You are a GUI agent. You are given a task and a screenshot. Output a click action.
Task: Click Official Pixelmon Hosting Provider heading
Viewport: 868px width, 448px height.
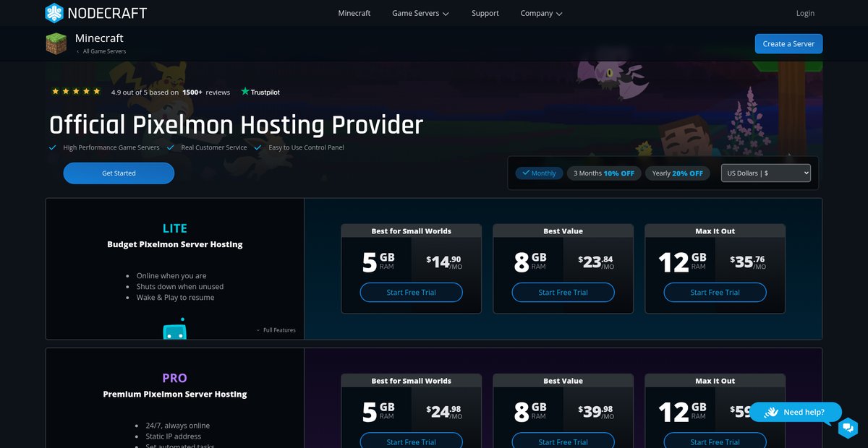[x=236, y=125]
